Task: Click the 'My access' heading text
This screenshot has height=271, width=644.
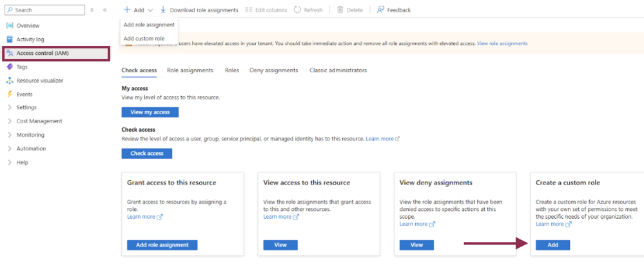Action: [135, 88]
